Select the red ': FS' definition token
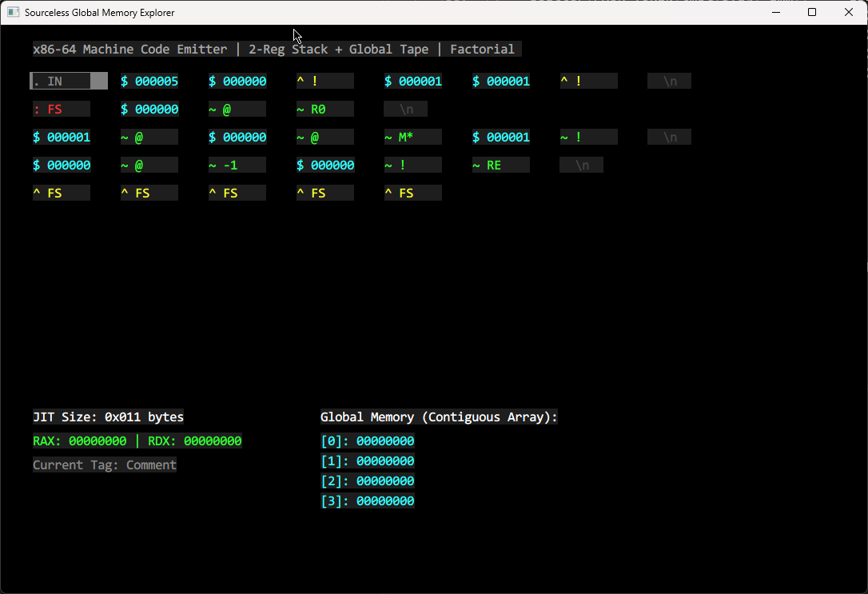This screenshot has height=594, width=868. coord(61,109)
